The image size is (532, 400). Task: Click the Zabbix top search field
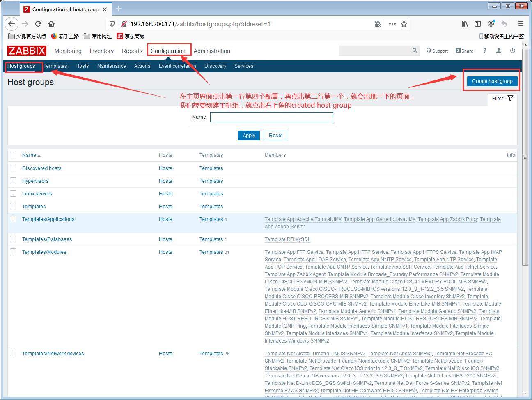pos(379,51)
